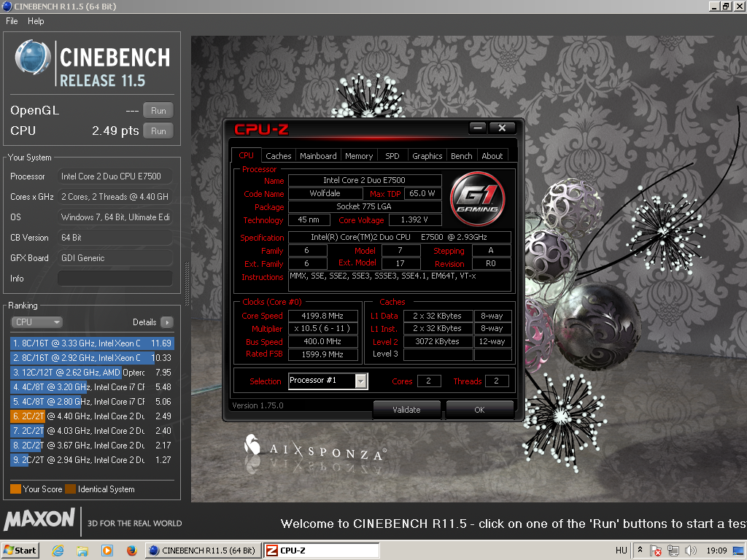Viewport: 747px width, 560px height.
Task: Click the Cinebench globe logo icon
Action: 33,58
